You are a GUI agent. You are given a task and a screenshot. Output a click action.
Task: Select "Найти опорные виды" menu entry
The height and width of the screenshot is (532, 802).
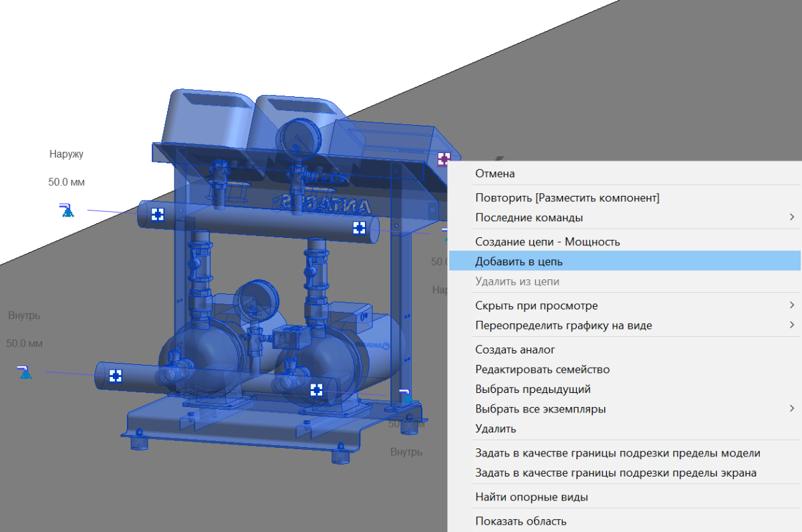point(531,497)
